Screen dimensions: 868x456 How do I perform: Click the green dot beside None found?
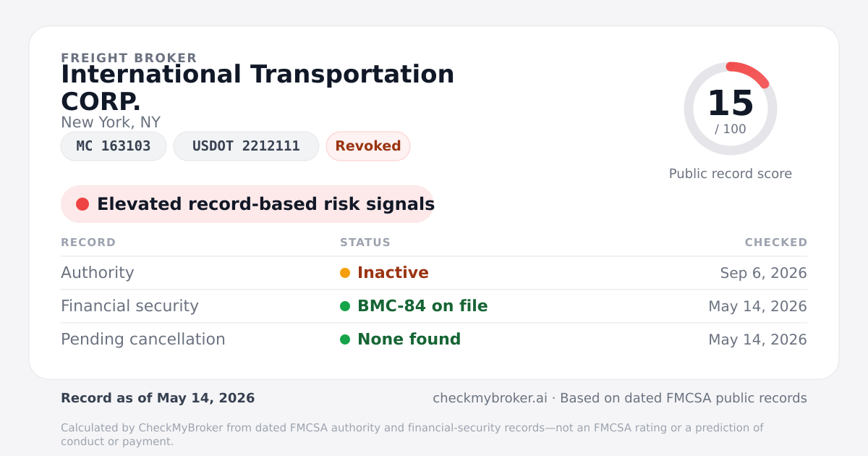point(345,339)
